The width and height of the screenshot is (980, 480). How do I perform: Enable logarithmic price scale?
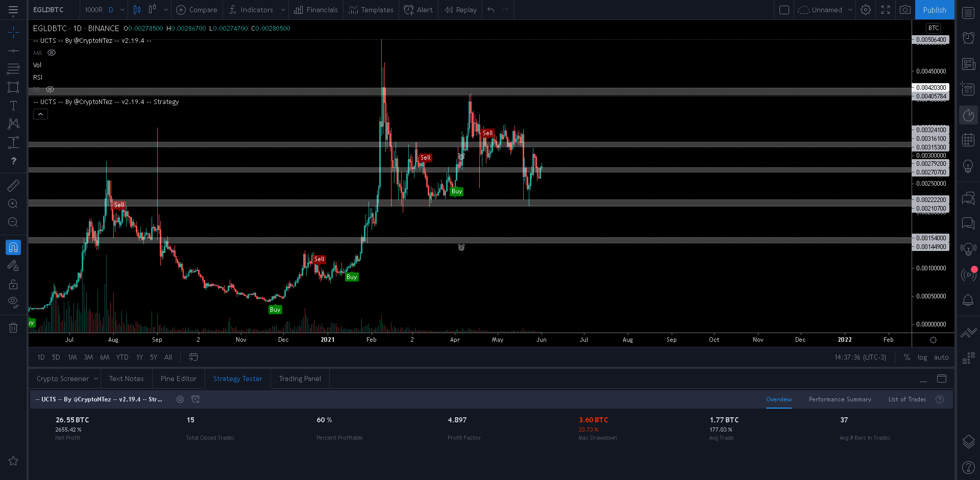point(922,357)
